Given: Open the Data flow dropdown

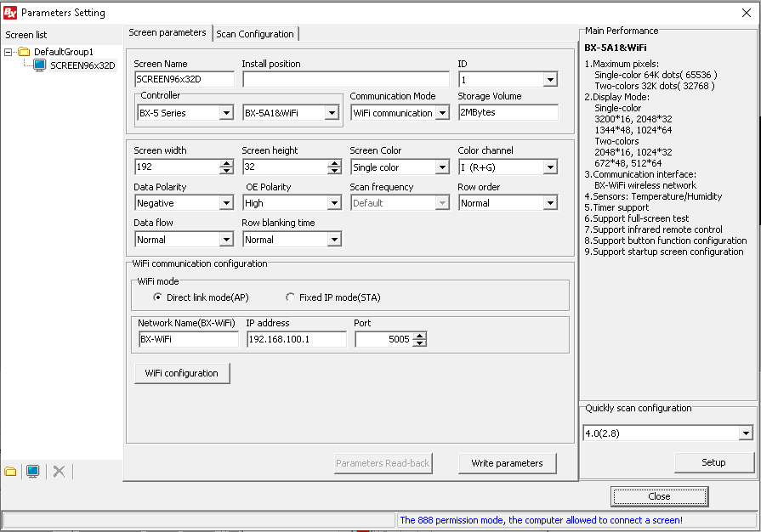Looking at the screenshot, I should click(226, 239).
